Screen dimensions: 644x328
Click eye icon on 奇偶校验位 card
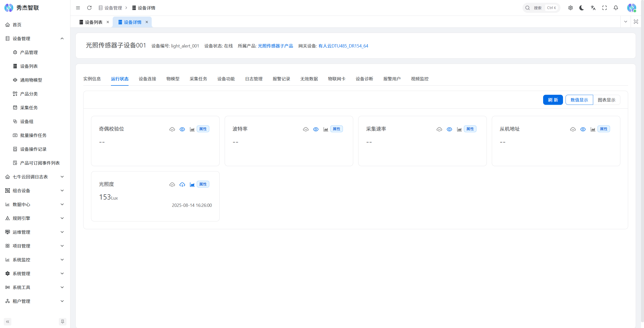[x=182, y=129]
